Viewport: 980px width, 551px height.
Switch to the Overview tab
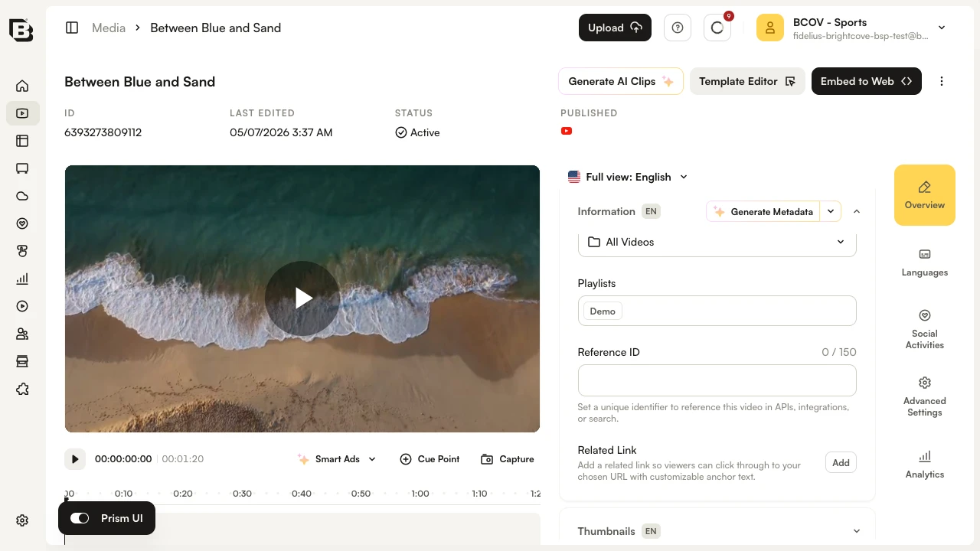tap(925, 195)
